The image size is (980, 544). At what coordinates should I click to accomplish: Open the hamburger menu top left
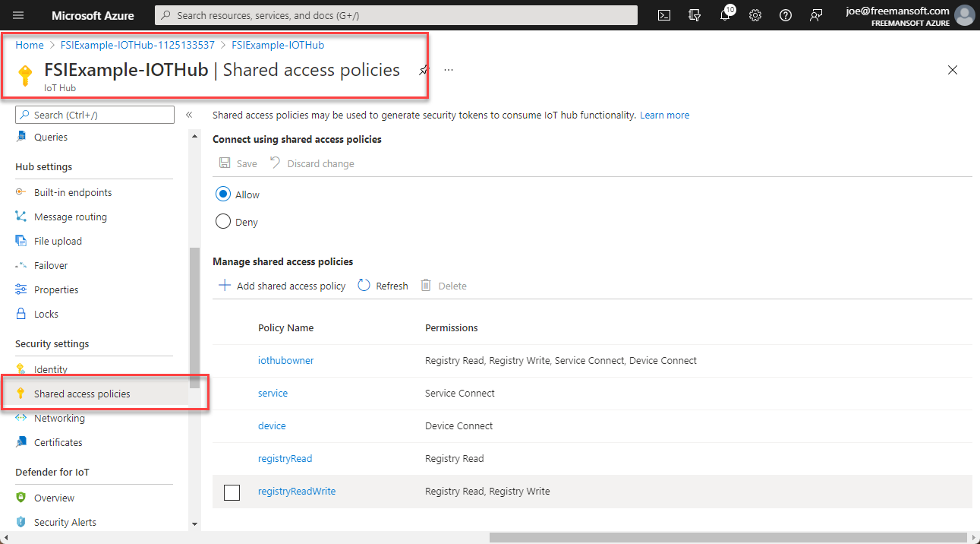[17, 14]
